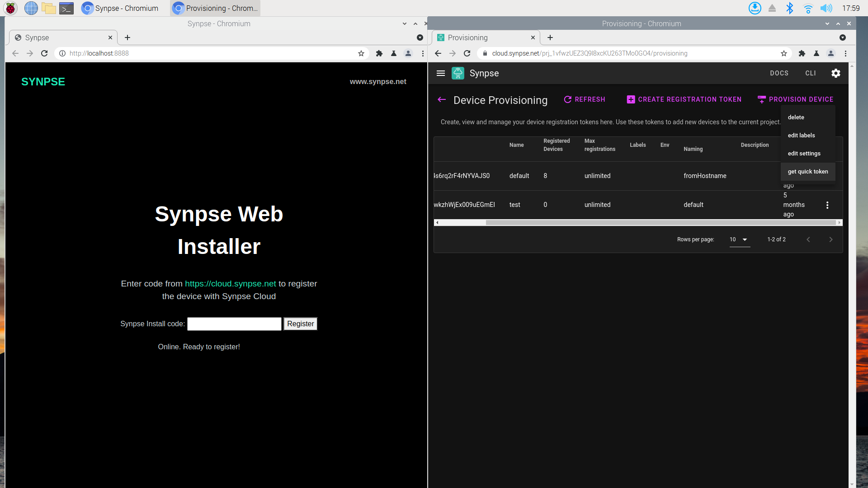Click the table's horizontal scrollbar
The image size is (868, 488).
(660, 222)
